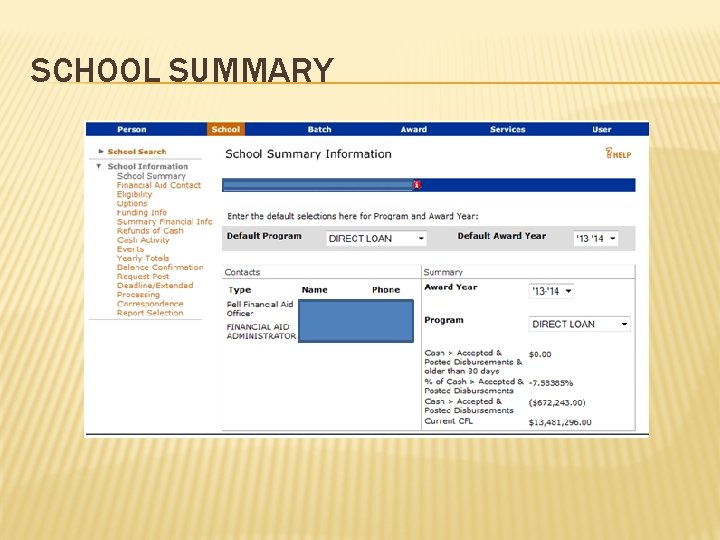This screenshot has height=540, width=720.
Task: Click the ($672,243.00) cash value
Action: 557,403
